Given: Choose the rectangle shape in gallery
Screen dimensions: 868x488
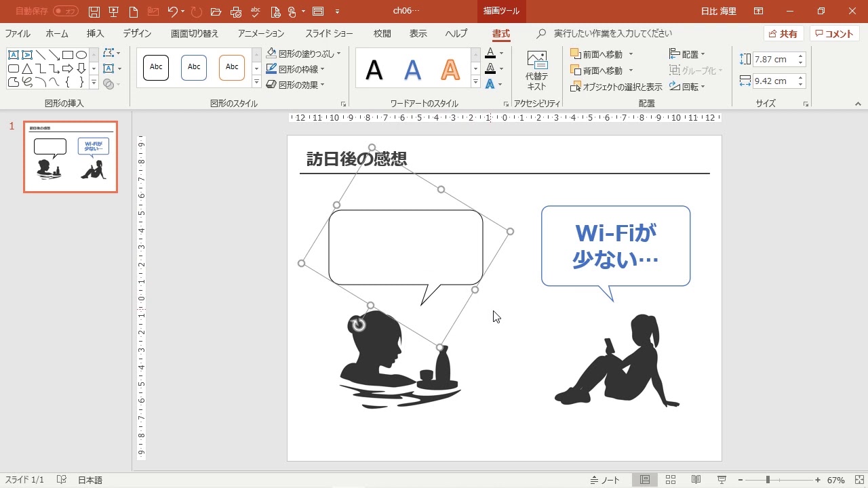Looking at the screenshot, I should coord(68,55).
